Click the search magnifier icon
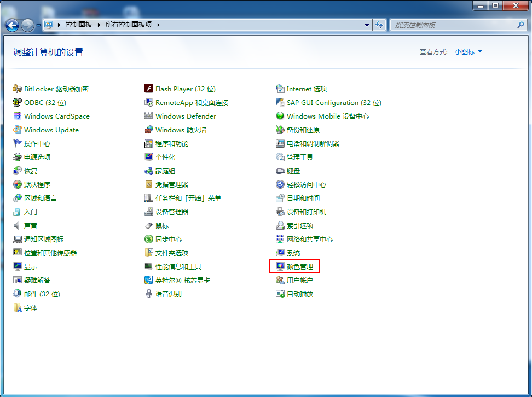This screenshot has width=532, height=397. (521, 25)
